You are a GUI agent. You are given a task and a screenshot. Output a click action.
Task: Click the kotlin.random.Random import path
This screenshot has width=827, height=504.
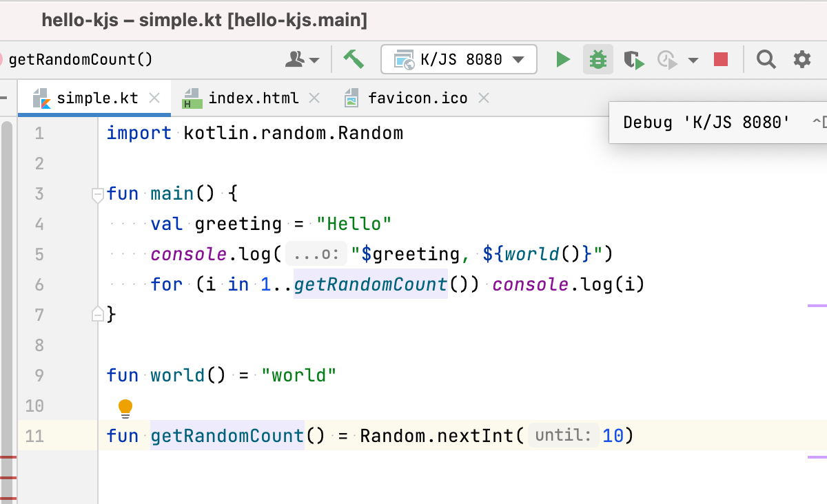tap(293, 134)
